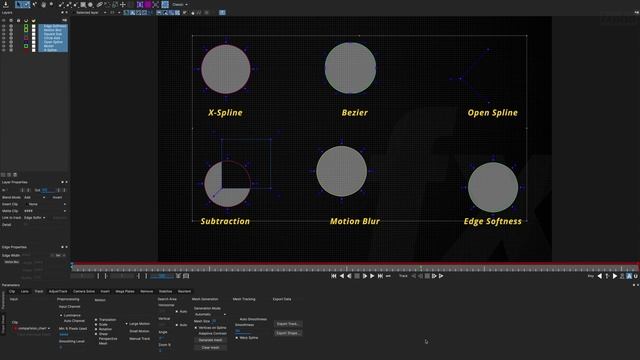Open the Stabilize tab
This screenshot has height=360, width=640.
[x=165, y=291]
